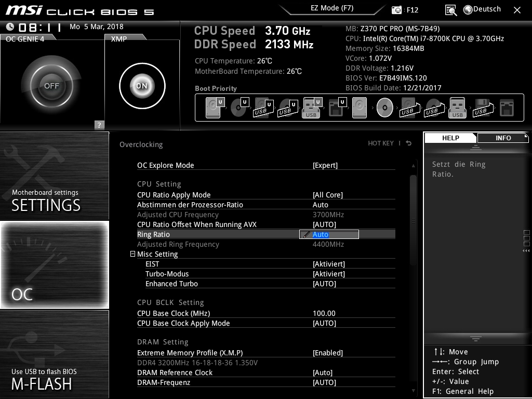Select the UEFI USB CD/DVD boot icon

288,108
